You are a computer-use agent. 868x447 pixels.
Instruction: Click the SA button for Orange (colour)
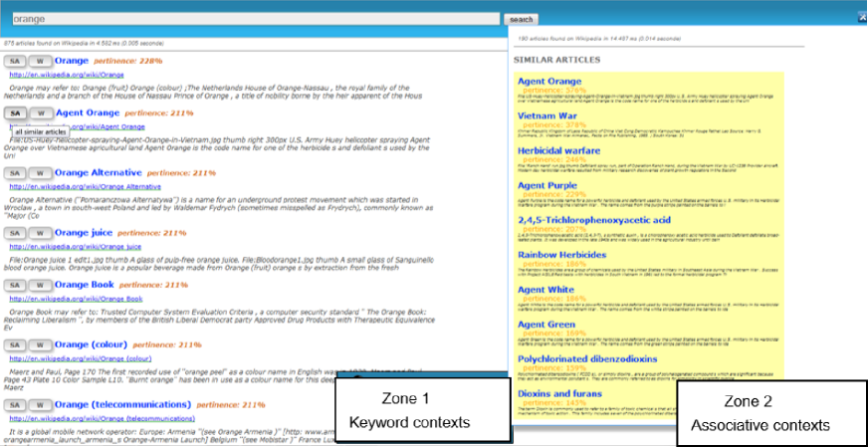pyautogui.click(x=15, y=345)
